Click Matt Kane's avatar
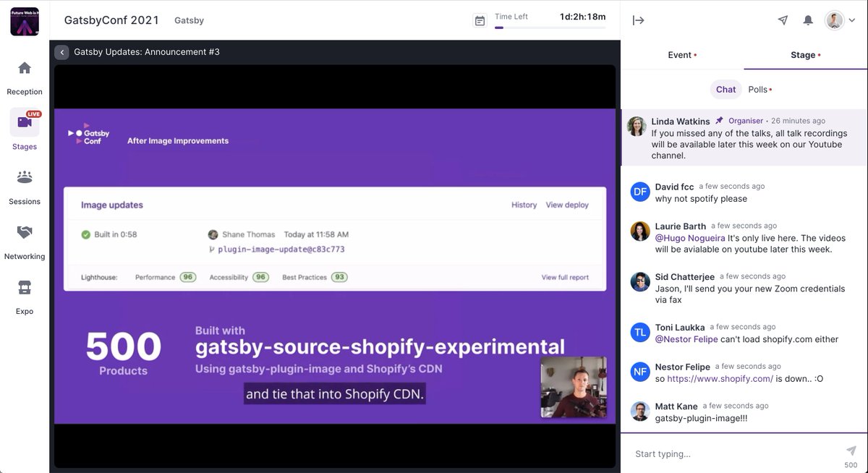Viewport: 868px width, 473px height. point(640,411)
